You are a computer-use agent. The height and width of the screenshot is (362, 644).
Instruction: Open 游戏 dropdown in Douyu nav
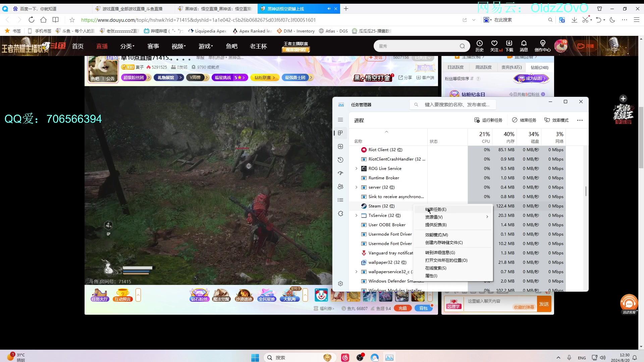(x=206, y=46)
